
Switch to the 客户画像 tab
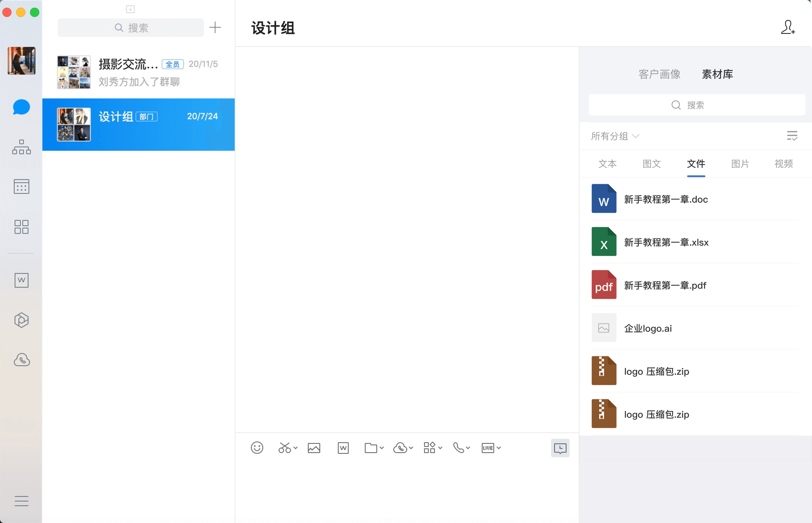(659, 74)
